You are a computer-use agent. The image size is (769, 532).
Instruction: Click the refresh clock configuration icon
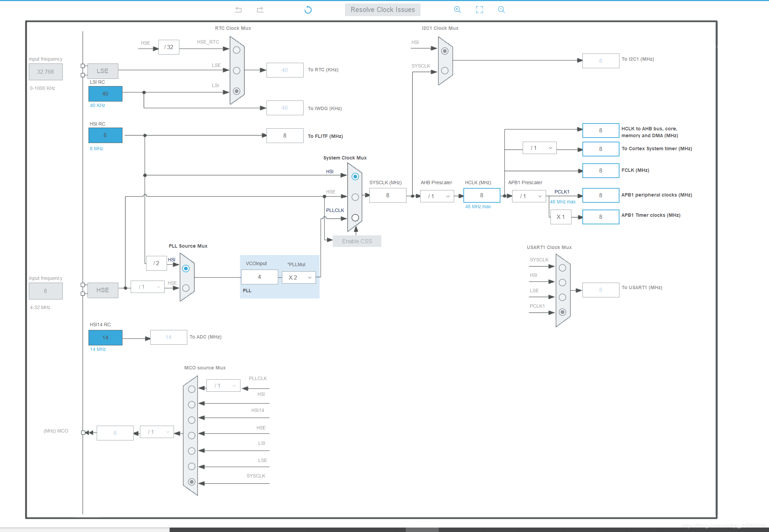[x=308, y=10]
